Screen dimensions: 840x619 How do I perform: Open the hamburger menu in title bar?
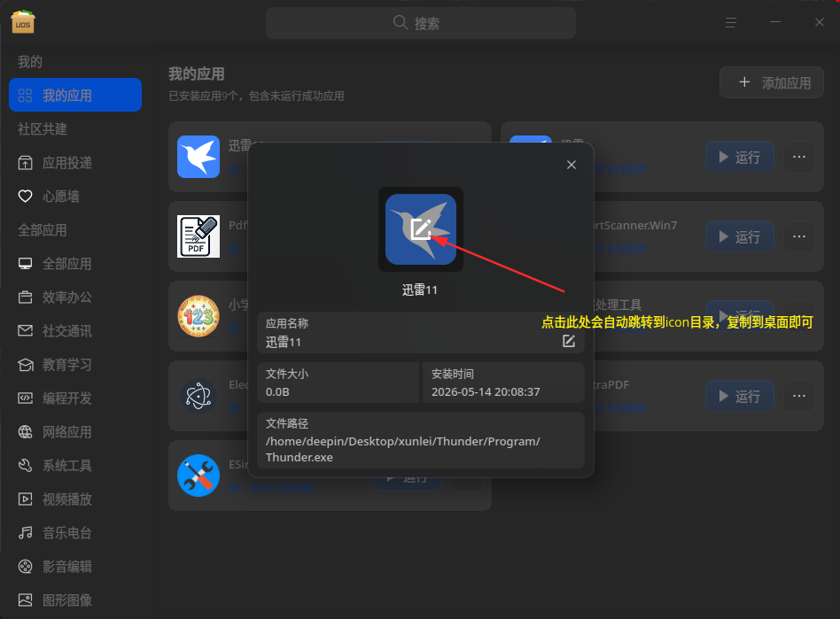pyautogui.click(x=731, y=22)
